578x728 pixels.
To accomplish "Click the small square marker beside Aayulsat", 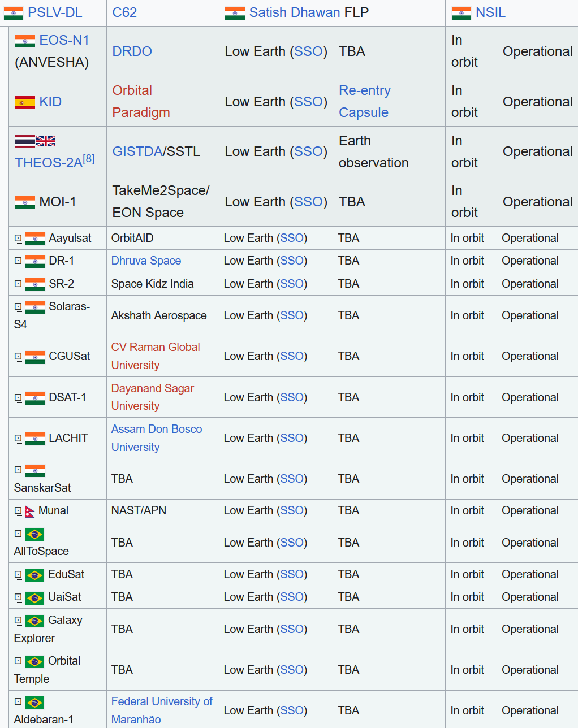I will click(18, 239).
